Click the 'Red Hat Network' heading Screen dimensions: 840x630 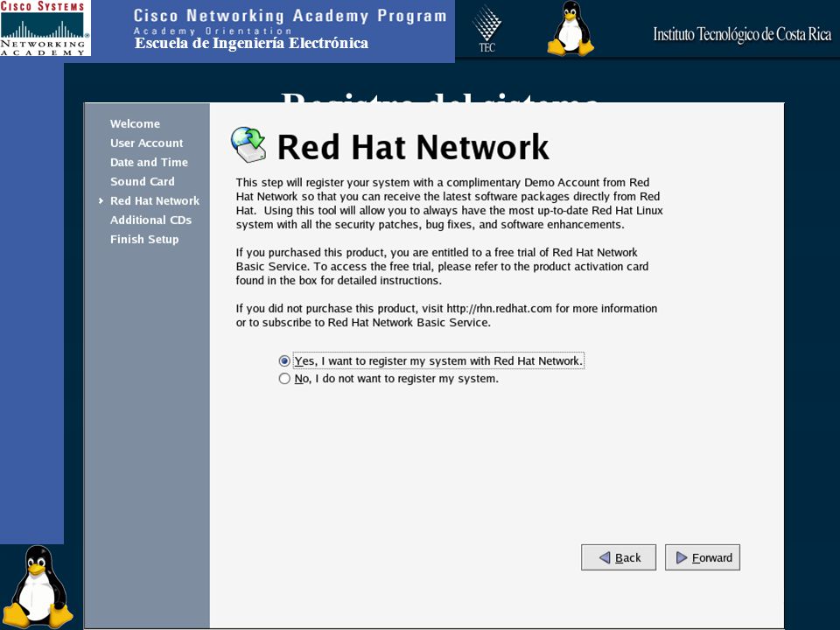point(413,147)
